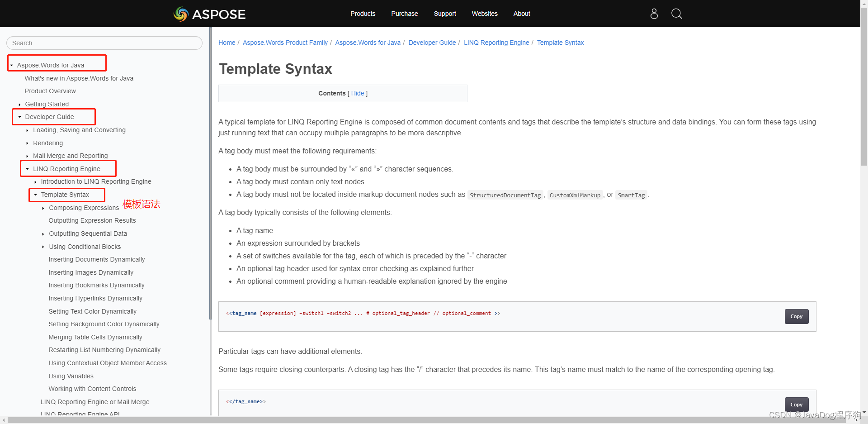The height and width of the screenshot is (424, 868).
Task: Click inside the Search input field
Action: click(104, 43)
